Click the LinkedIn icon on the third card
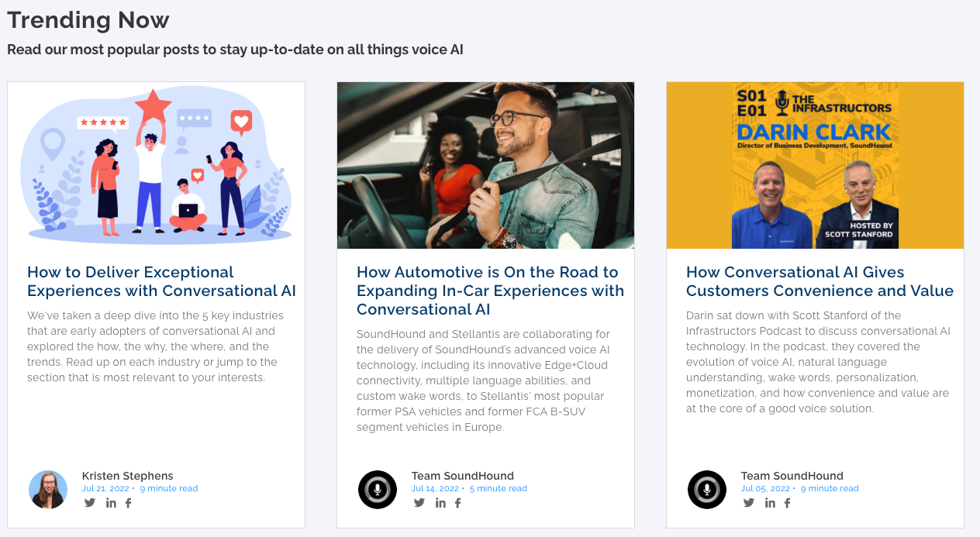The width and height of the screenshot is (980, 537). tap(770, 502)
